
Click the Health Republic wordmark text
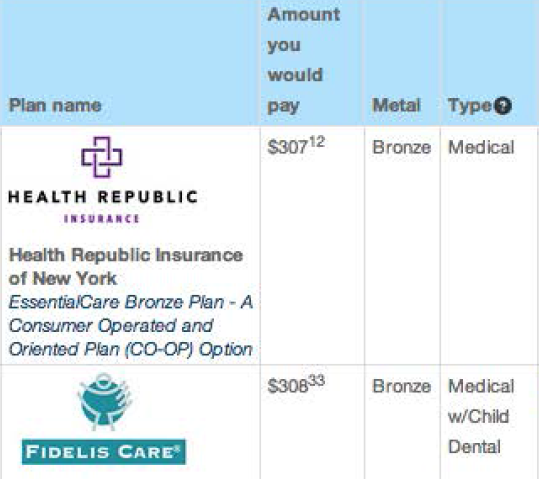pyautogui.click(x=103, y=197)
